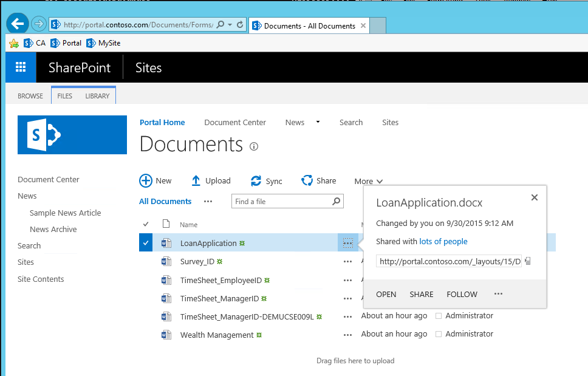Click the document URL field in callout
This screenshot has width=588, height=376.
click(449, 261)
